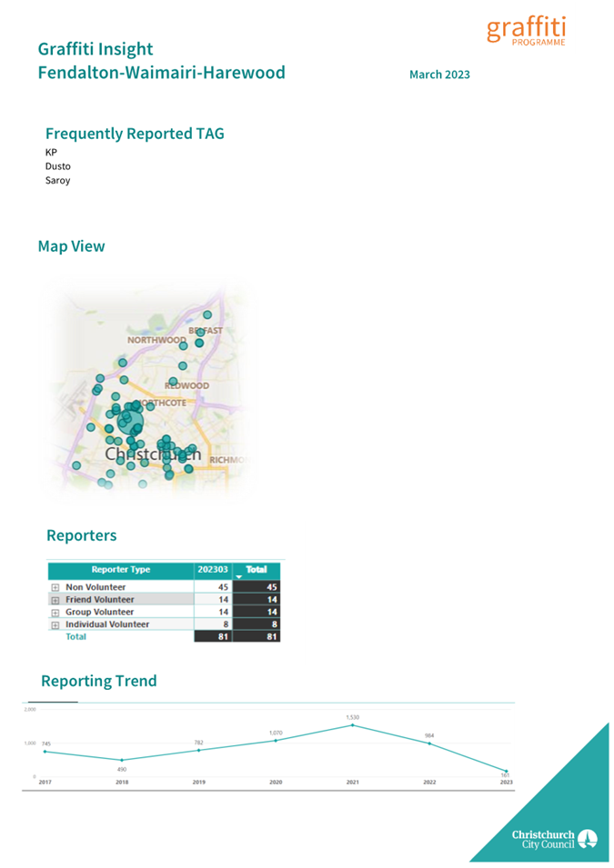Click the Christchurch City Council logo
The width and height of the screenshot is (614, 868).
click(554, 839)
